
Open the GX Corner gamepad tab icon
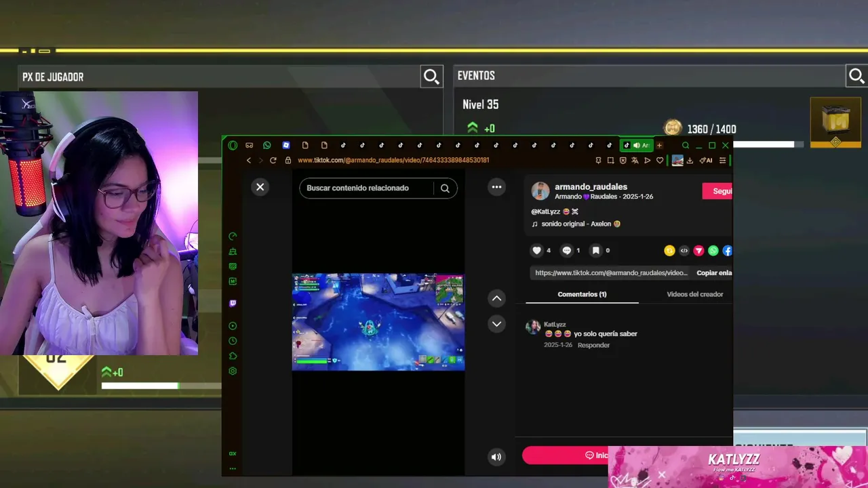click(x=249, y=145)
